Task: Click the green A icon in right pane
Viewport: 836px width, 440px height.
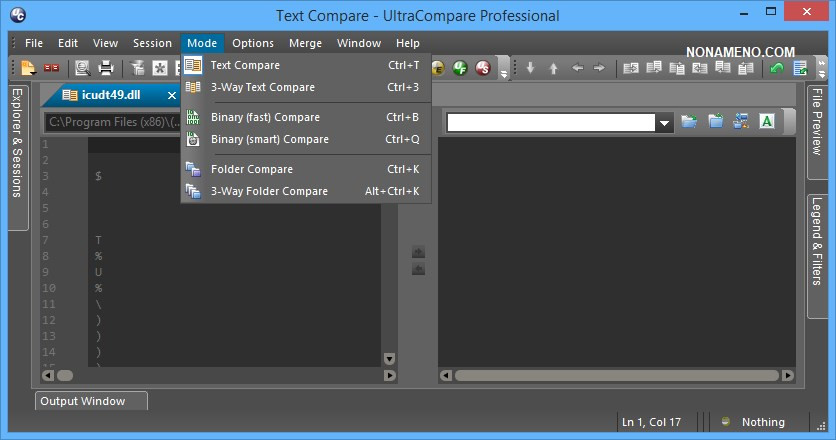Action: tap(767, 122)
